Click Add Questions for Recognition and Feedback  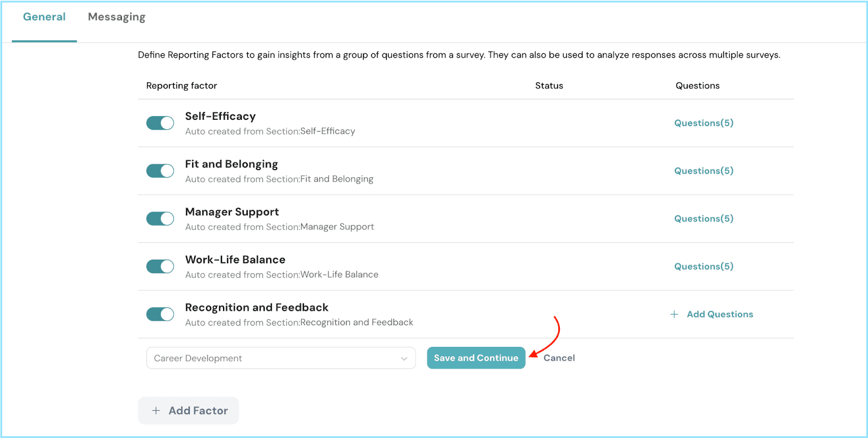point(719,314)
